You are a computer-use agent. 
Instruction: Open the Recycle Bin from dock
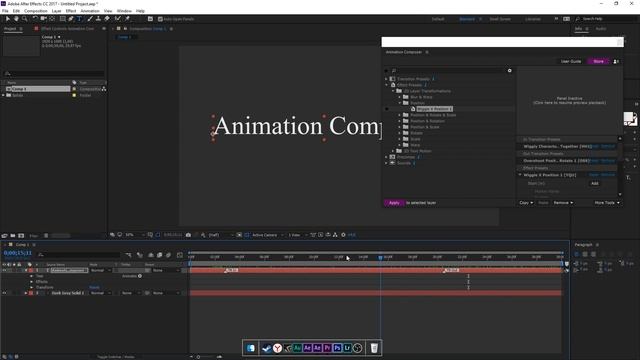374,348
